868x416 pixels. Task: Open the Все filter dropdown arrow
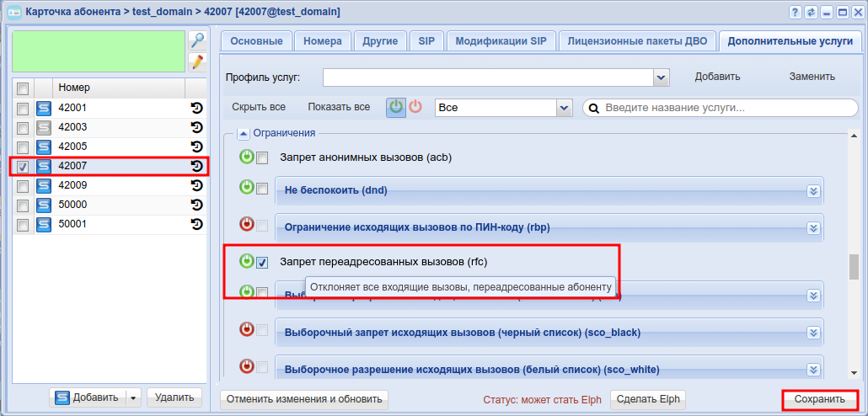[564, 108]
